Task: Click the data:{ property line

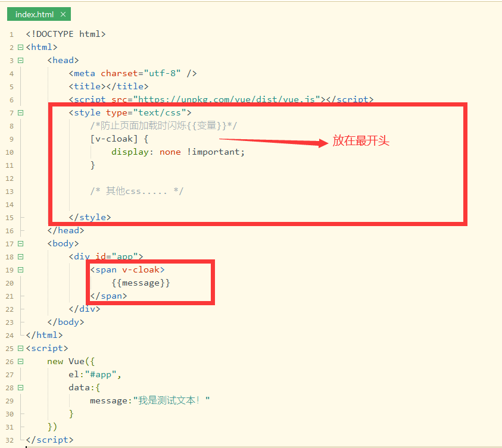Action: tap(85, 387)
